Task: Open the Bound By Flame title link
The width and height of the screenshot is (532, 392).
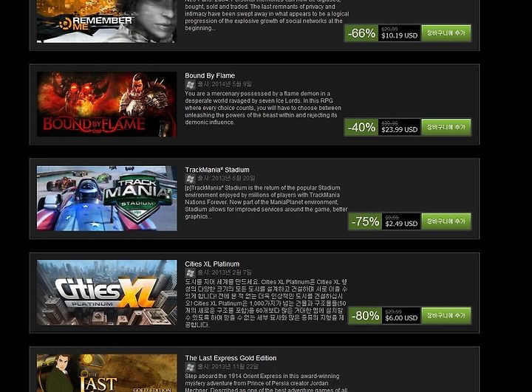Action: pos(210,75)
